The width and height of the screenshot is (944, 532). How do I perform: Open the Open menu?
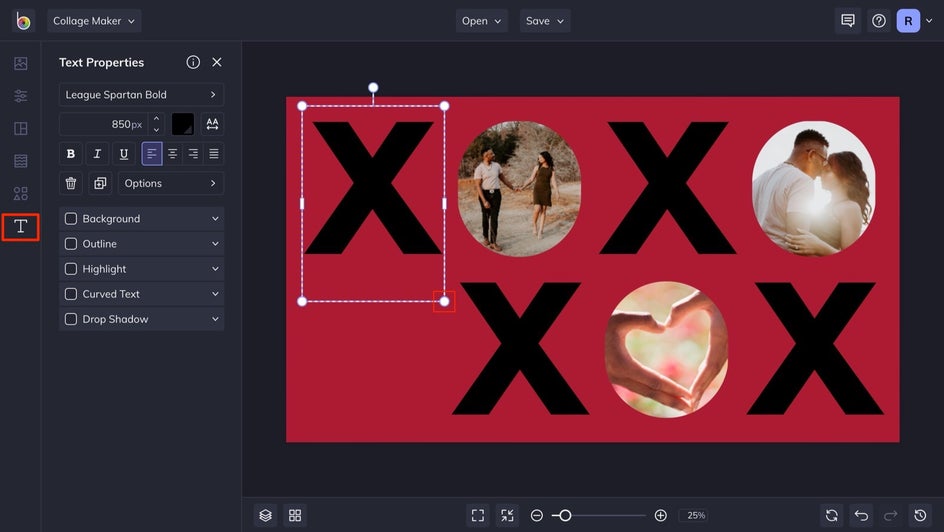tap(482, 21)
